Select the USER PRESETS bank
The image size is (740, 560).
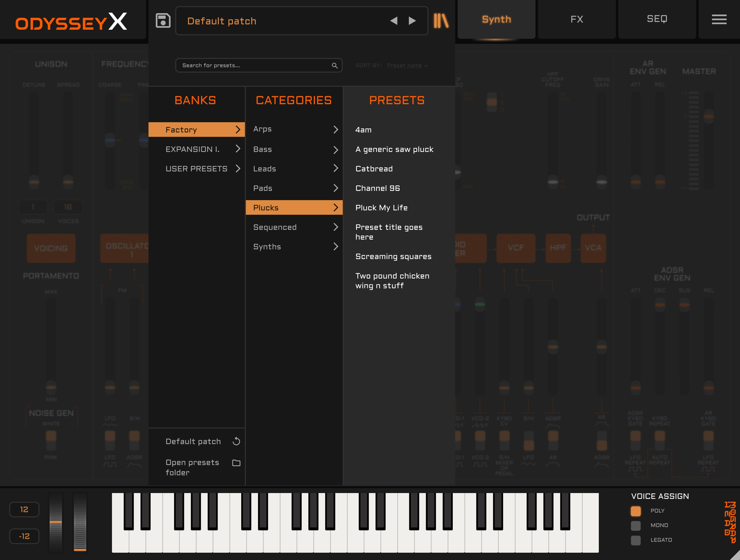pos(197,168)
